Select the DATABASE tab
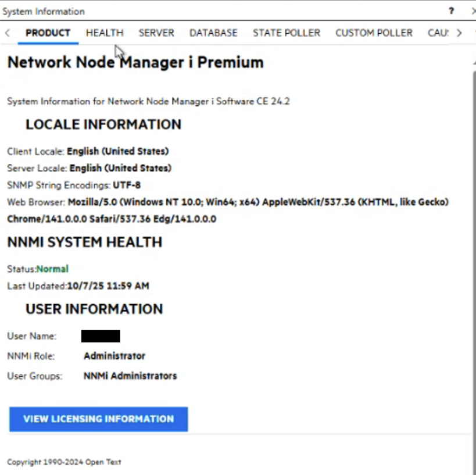476x475 pixels. pos(213,33)
